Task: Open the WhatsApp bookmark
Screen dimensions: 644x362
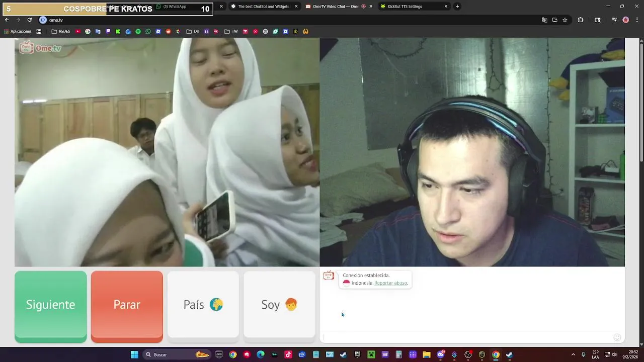Action: coord(148,32)
